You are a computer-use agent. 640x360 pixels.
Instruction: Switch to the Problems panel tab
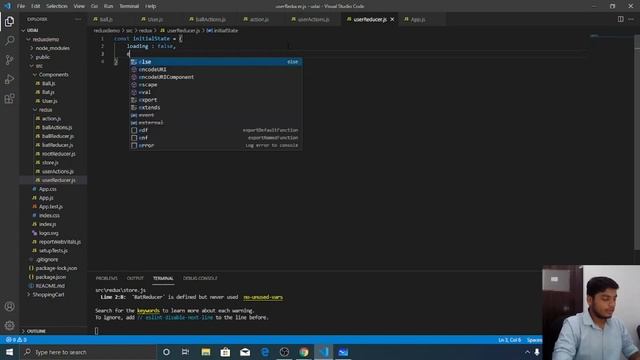tap(107, 278)
